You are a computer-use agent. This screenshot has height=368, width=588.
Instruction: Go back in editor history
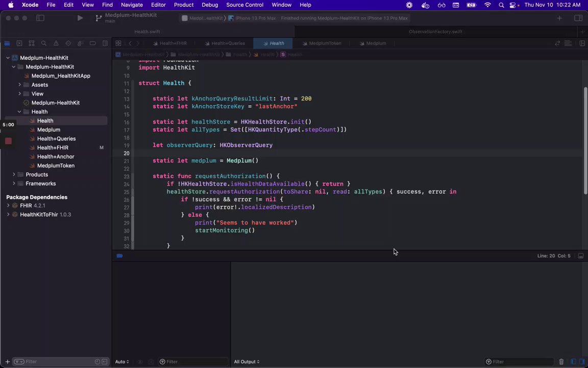130,43
